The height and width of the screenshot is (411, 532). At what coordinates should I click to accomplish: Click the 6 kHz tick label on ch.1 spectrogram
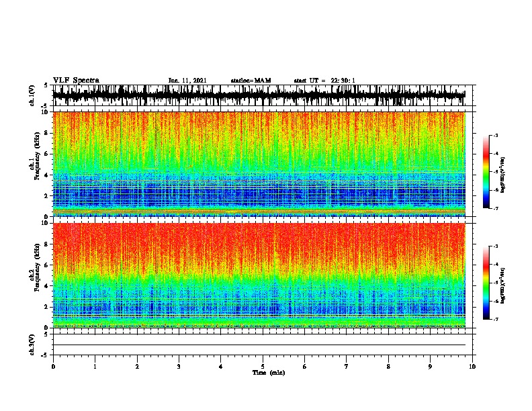coord(46,154)
